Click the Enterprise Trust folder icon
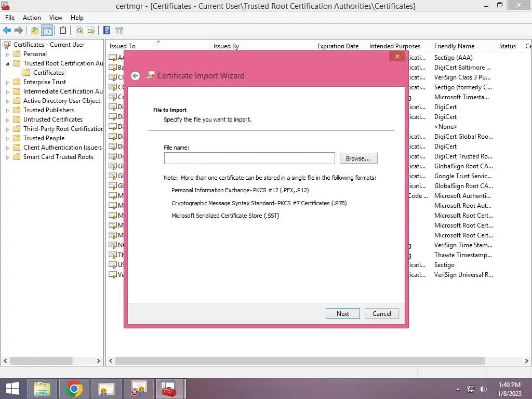This screenshot has width=532, height=399. (x=17, y=82)
